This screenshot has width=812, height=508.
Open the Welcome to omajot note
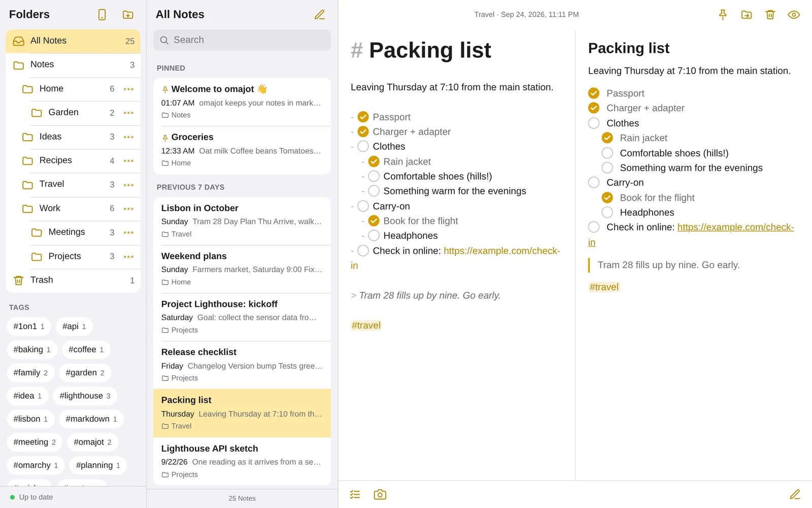[242, 102]
